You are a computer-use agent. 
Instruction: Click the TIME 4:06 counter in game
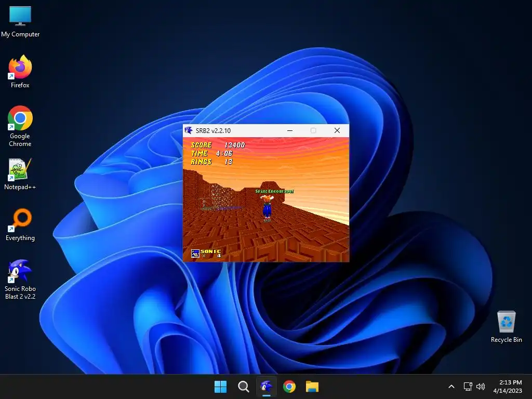coord(212,153)
